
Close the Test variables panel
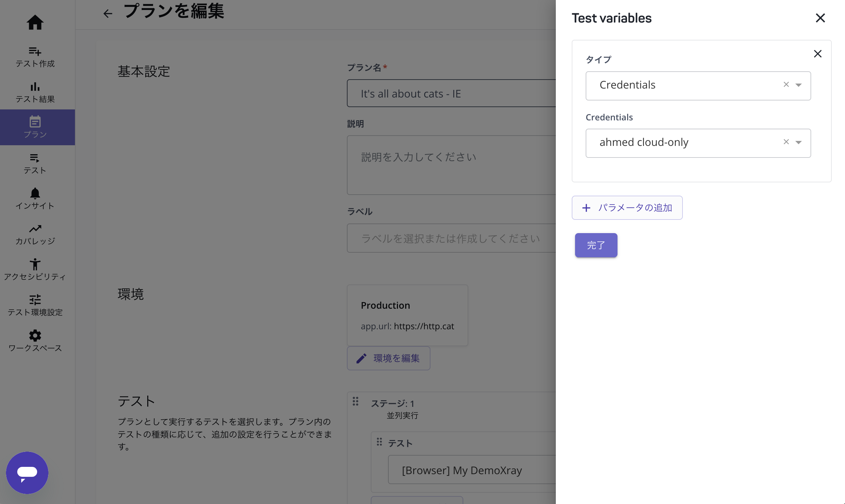[x=820, y=18]
